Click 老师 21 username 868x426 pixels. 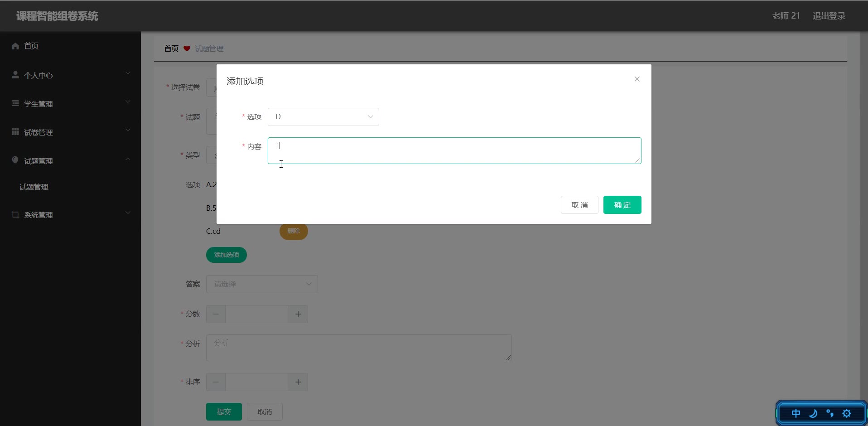[x=786, y=16]
